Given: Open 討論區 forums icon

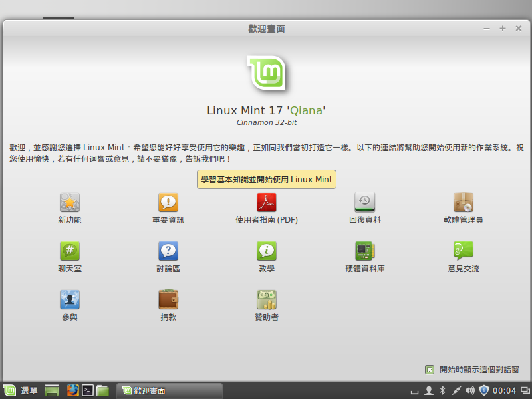Looking at the screenshot, I should [168, 251].
